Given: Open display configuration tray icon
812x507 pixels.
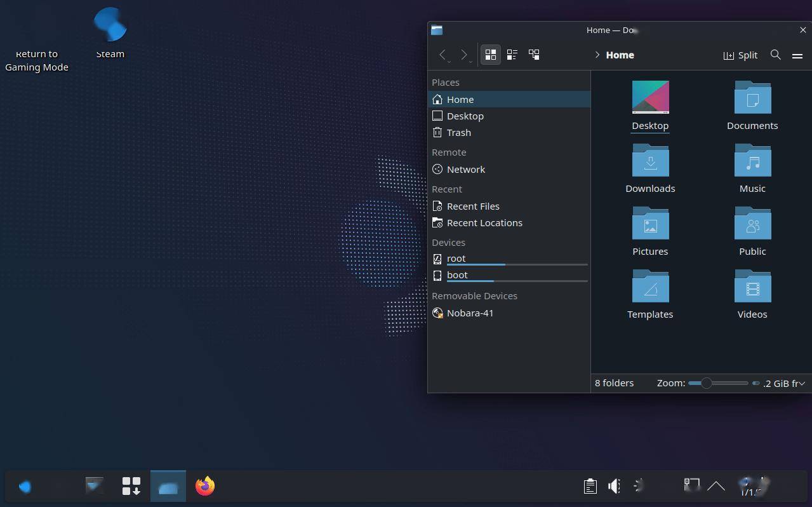Looking at the screenshot, I should 691,485.
